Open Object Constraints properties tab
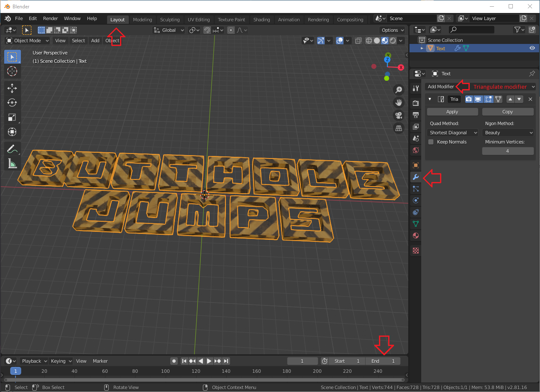540x392 pixels. click(416, 212)
